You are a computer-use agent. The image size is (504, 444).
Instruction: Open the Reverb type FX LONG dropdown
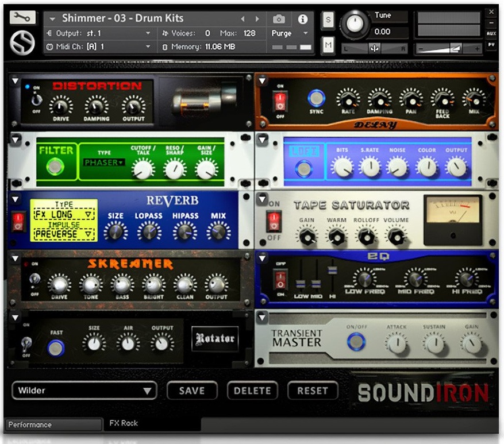click(x=64, y=214)
